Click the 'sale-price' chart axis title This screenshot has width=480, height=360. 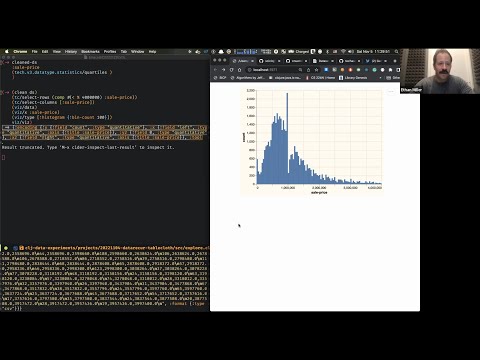(319, 192)
